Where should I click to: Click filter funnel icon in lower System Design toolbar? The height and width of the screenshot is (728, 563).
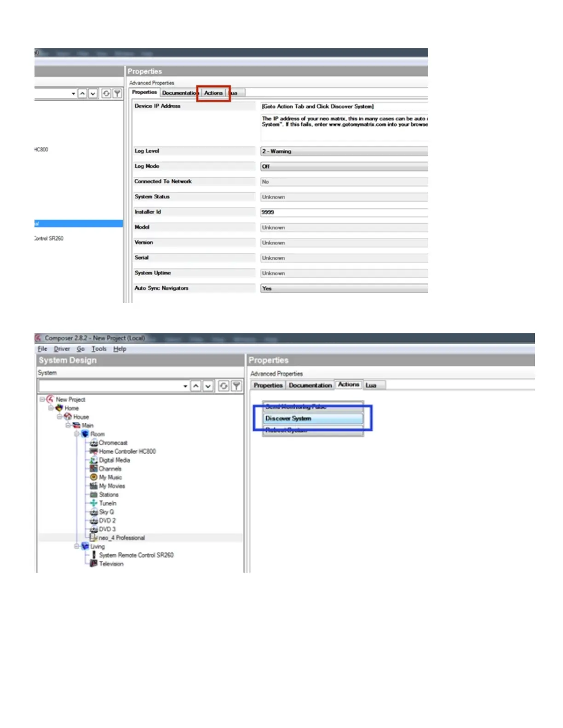(x=236, y=386)
